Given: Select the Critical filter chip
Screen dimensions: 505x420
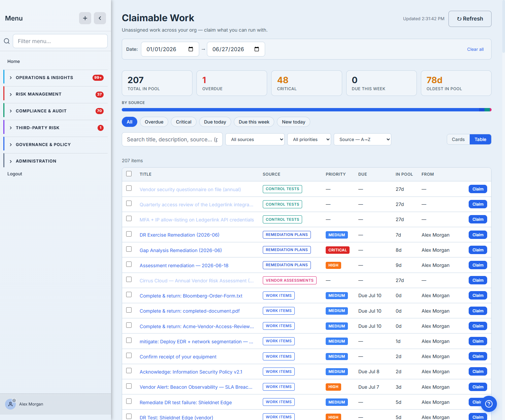Looking at the screenshot, I should (x=184, y=122).
